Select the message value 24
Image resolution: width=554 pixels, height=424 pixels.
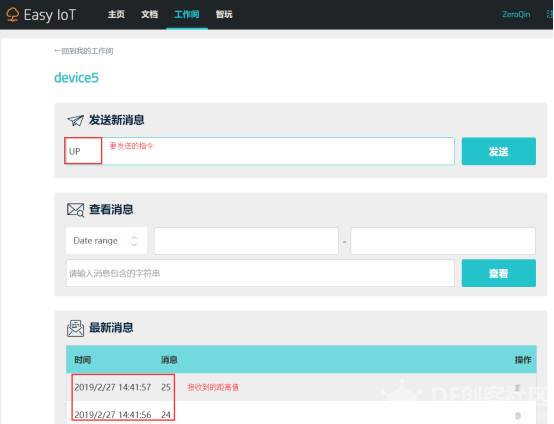pos(166,414)
